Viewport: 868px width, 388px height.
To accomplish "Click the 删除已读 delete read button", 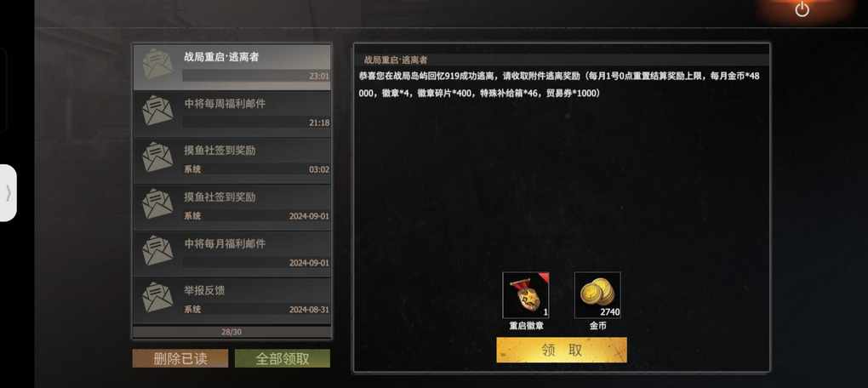I will click(x=180, y=358).
